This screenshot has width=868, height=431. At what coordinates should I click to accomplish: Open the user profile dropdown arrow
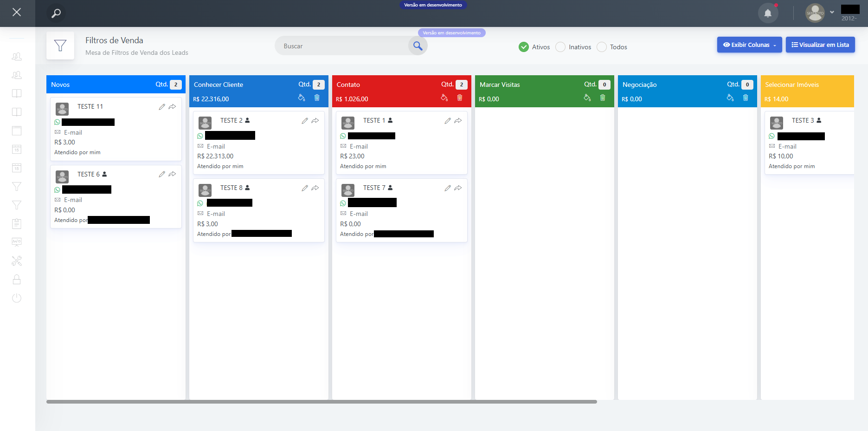(832, 13)
